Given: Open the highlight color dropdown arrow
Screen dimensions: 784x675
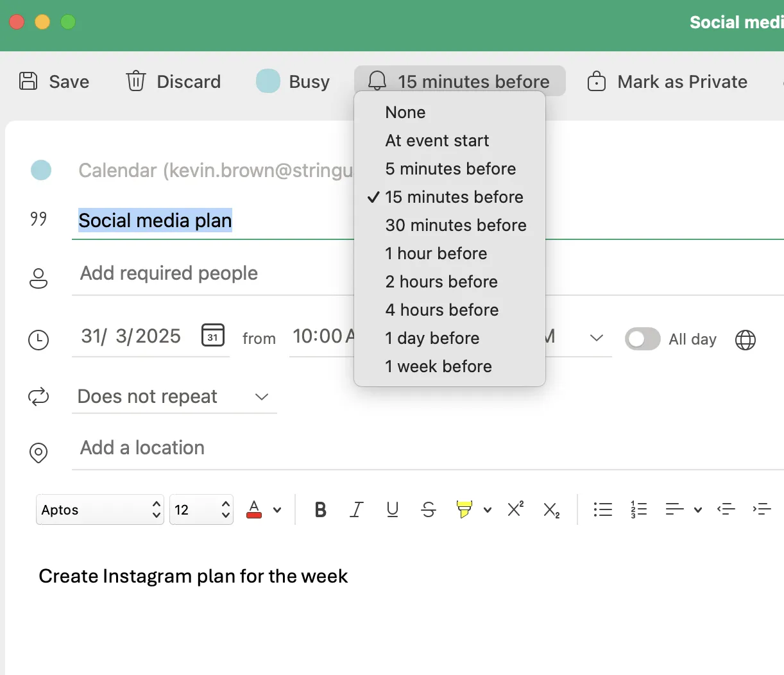Looking at the screenshot, I should click(x=488, y=510).
